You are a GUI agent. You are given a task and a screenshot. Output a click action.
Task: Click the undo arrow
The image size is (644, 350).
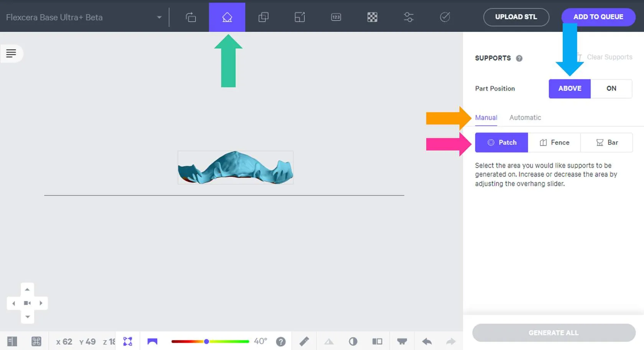click(x=427, y=341)
